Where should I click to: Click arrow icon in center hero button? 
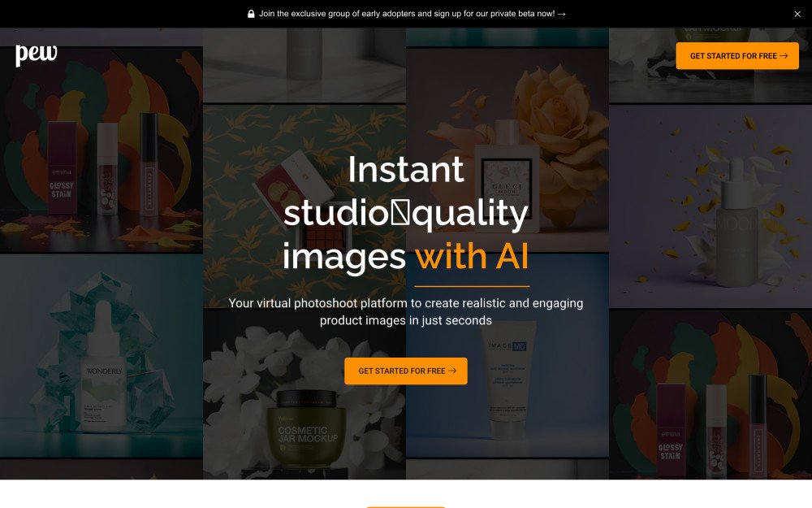coord(452,371)
